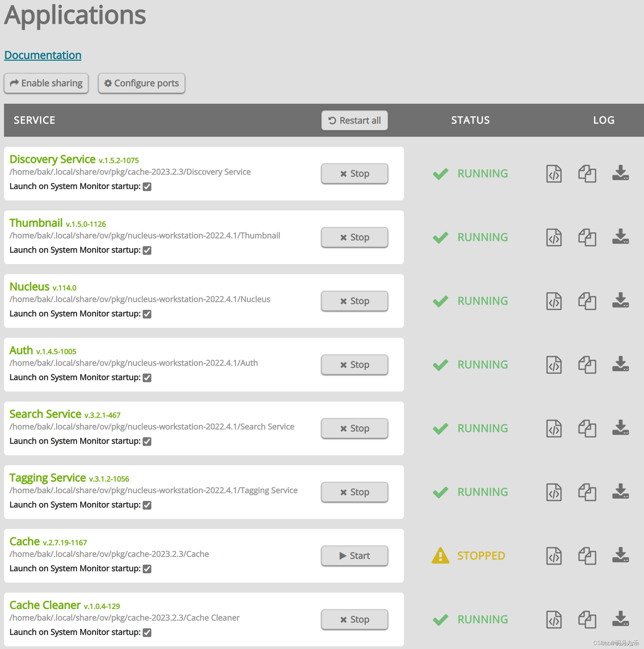Viewport: 644px width, 649px height.
Task: Toggle Nucleus launch on startup checkbox
Action: coord(147,314)
